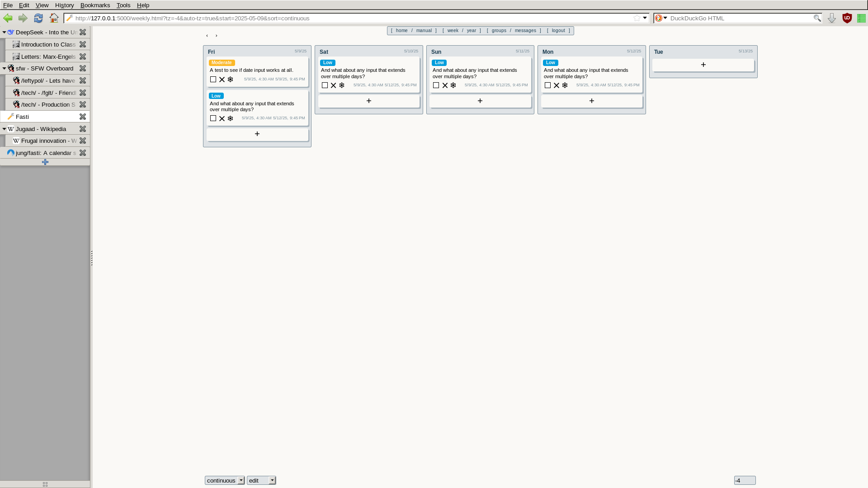Delete the Low task on Friday

pyautogui.click(x=222, y=118)
